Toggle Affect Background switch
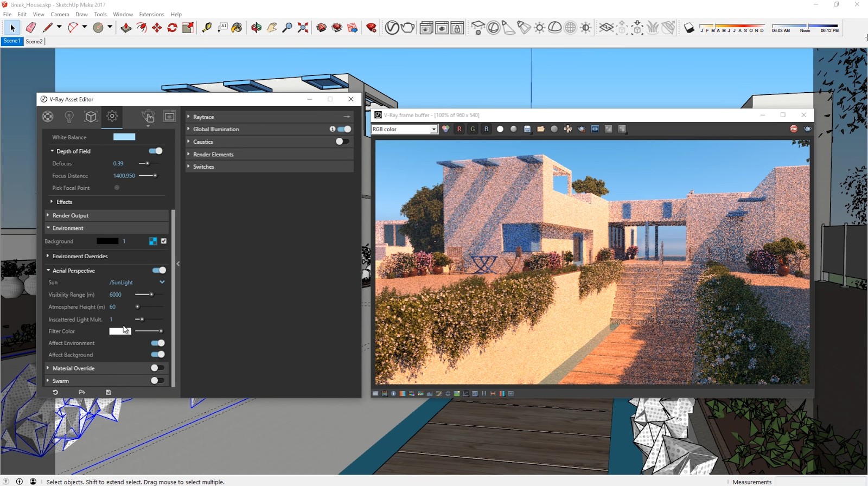 coord(158,355)
